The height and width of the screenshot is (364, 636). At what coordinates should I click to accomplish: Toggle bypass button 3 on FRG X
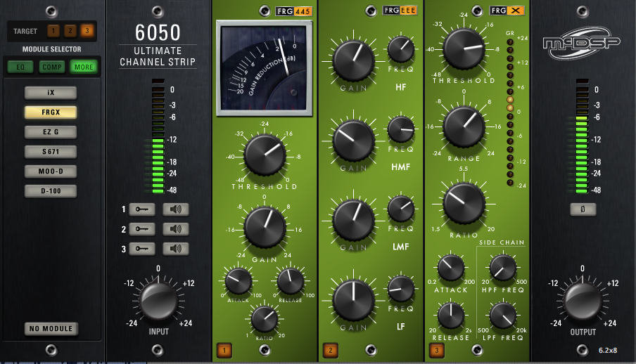[436, 350]
